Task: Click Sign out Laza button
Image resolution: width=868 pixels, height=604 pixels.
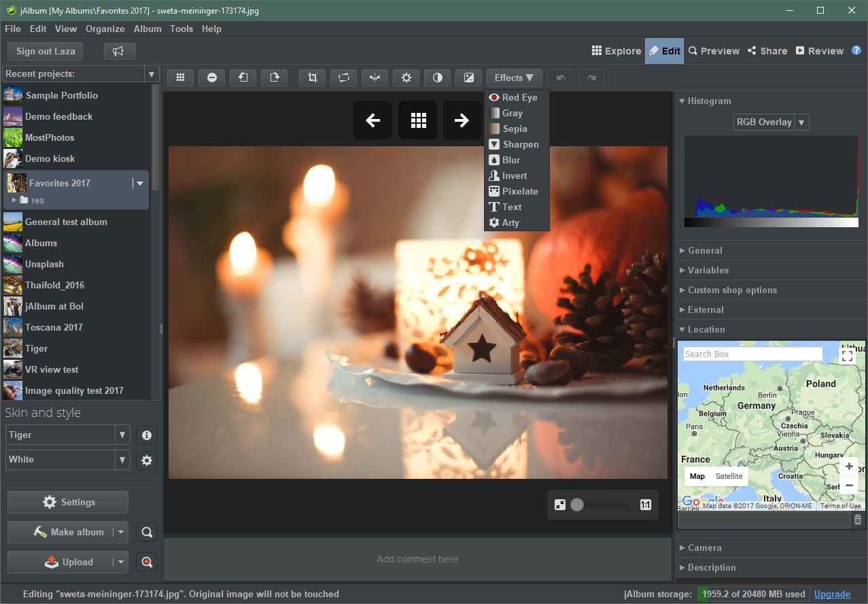Action: click(x=46, y=51)
